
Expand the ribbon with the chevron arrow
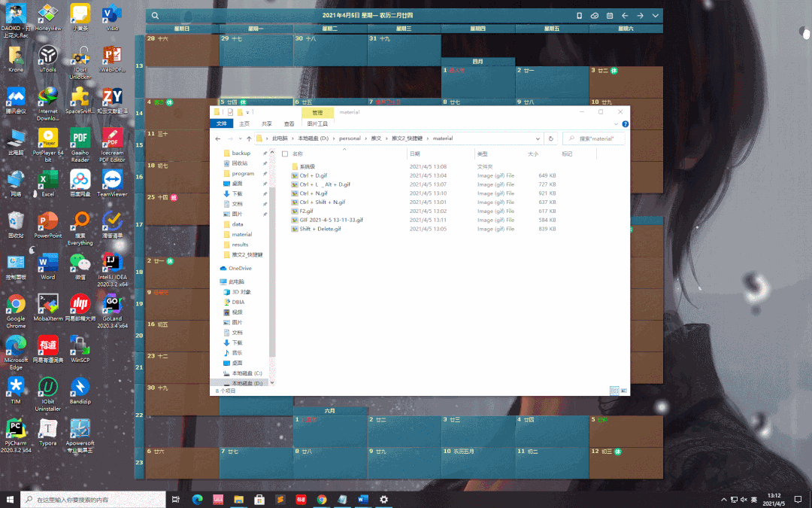point(615,123)
